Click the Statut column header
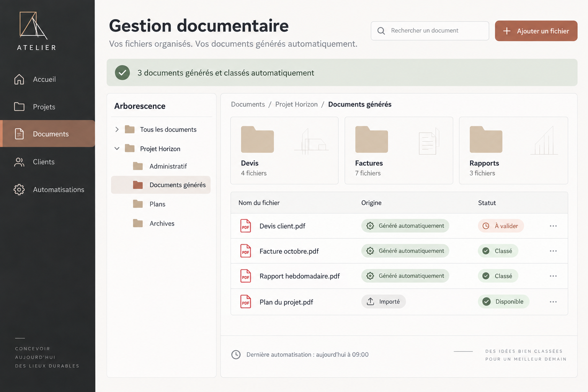Image resolution: width=588 pixels, height=392 pixels. (487, 203)
